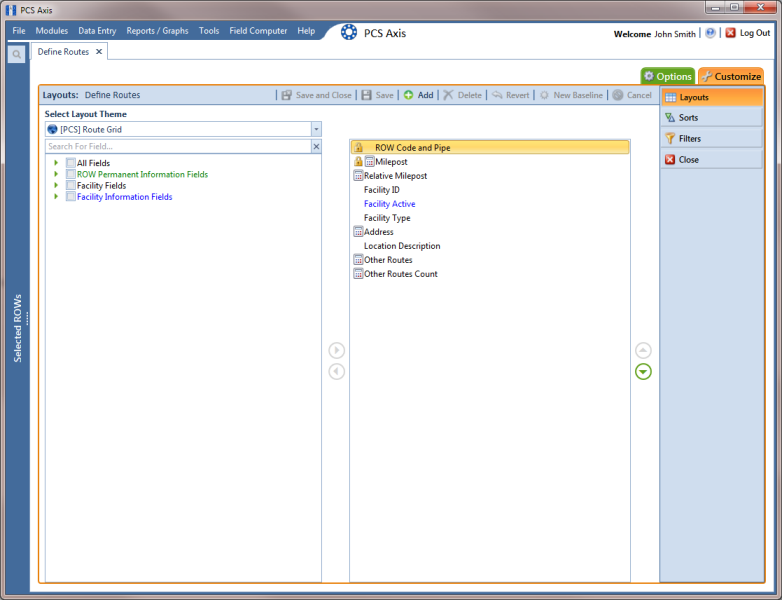The width and height of the screenshot is (782, 600).
Task: Check the Facility Fields checkbox
Action: [71, 185]
